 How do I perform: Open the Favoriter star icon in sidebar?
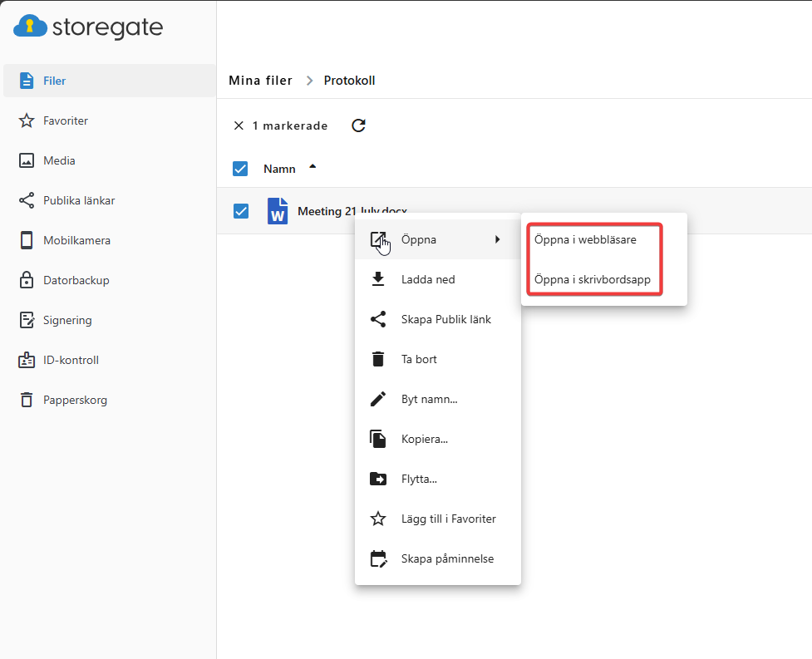[x=27, y=120]
